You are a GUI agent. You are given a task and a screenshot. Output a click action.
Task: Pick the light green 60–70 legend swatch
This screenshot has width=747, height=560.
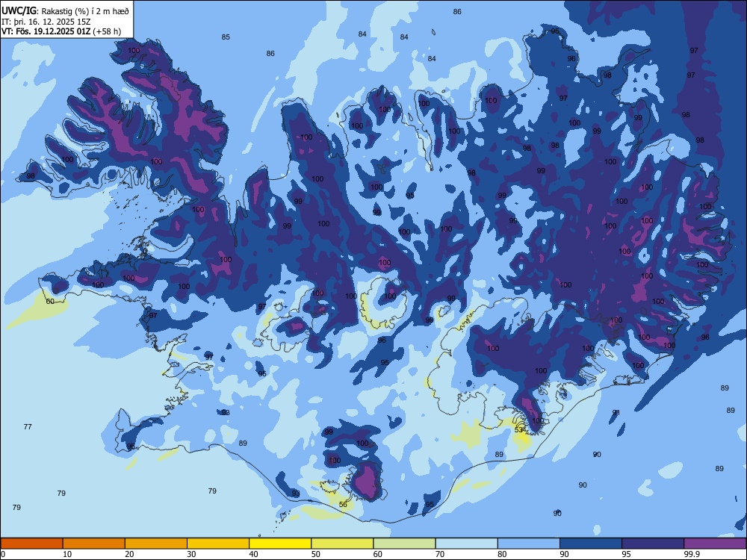tap(404, 544)
